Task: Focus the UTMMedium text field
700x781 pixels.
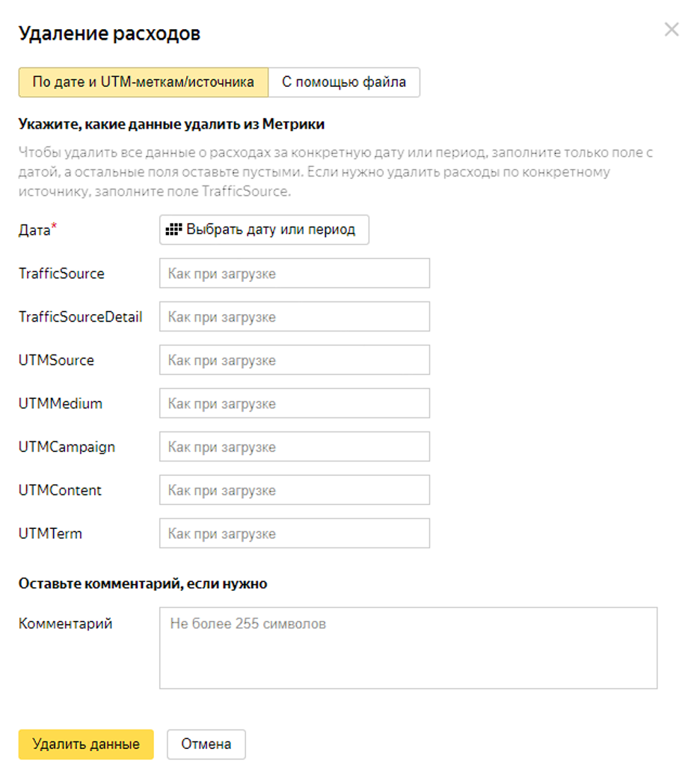Action: pyautogui.click(x=295, y=404)
